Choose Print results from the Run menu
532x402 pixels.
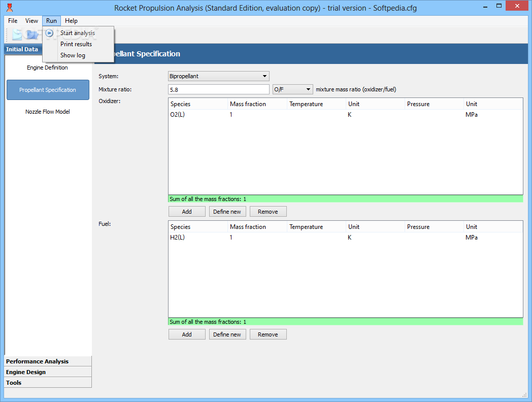click(x=78, y=44)
